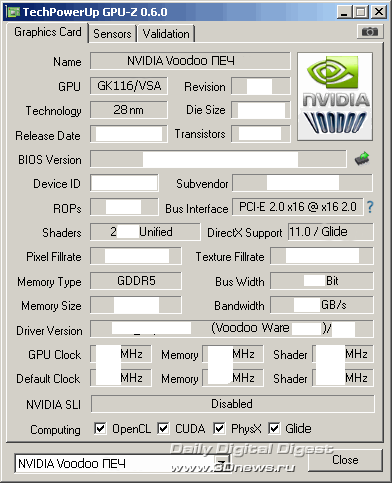392x483 pixels.
Task: Click the ROPs field
Action: 124,207
